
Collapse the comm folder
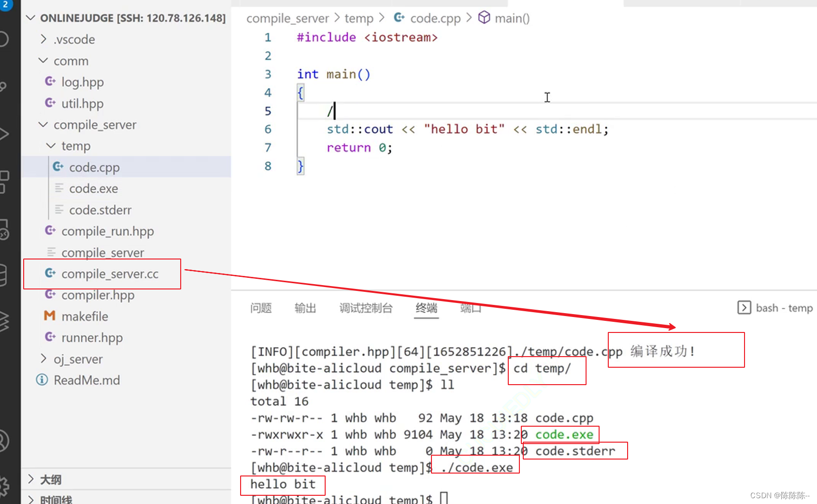point(43,60)
